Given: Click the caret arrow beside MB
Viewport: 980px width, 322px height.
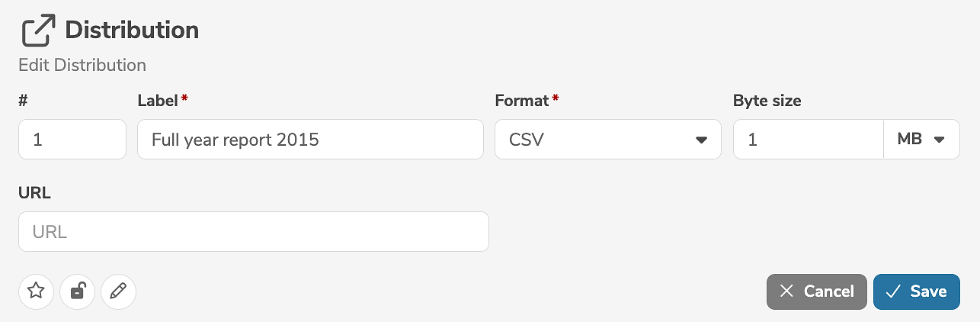Looking at the screenshot, I should point(939,140).
